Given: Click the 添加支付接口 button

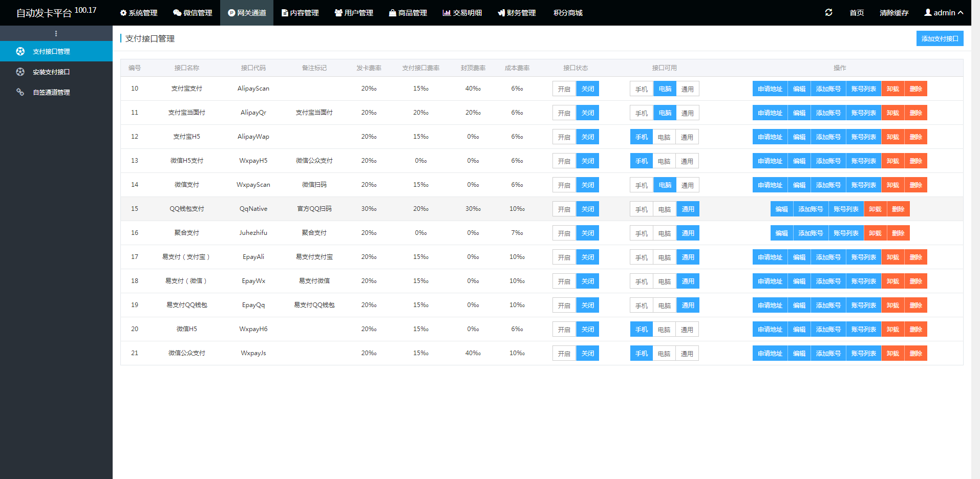Looking at the screenshot, I should (x=940, y=38).
